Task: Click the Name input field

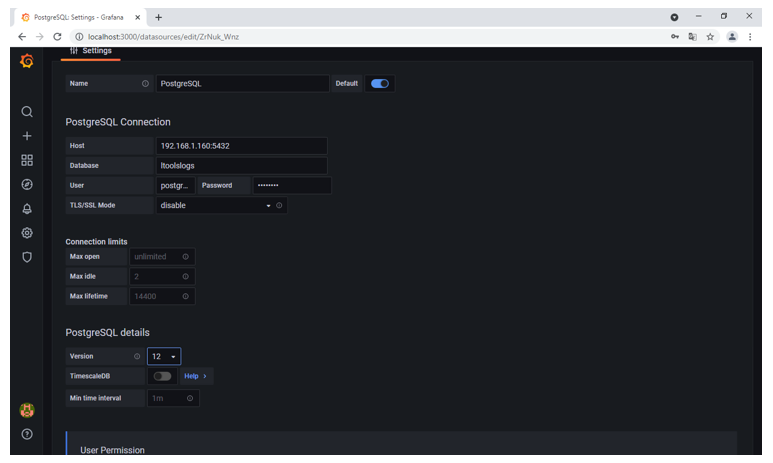Action: click(x=243, y=84)
